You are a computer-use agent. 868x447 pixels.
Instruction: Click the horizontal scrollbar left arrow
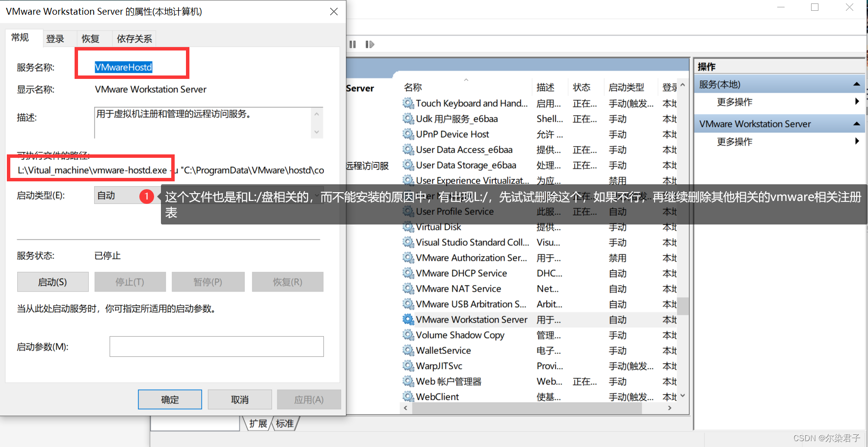click(x=405, y=408)
